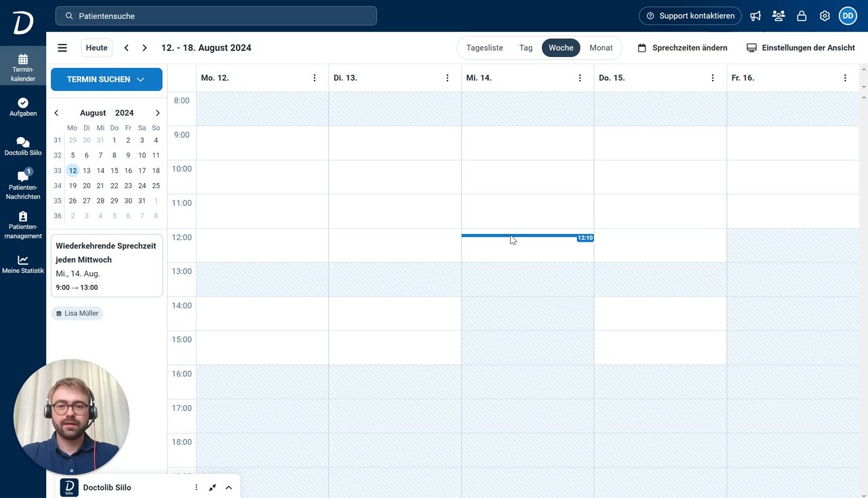The width and height of the screenshot is (868, 498).
Task: Click the Support kontaktieren button
Action: click(690, 16)
